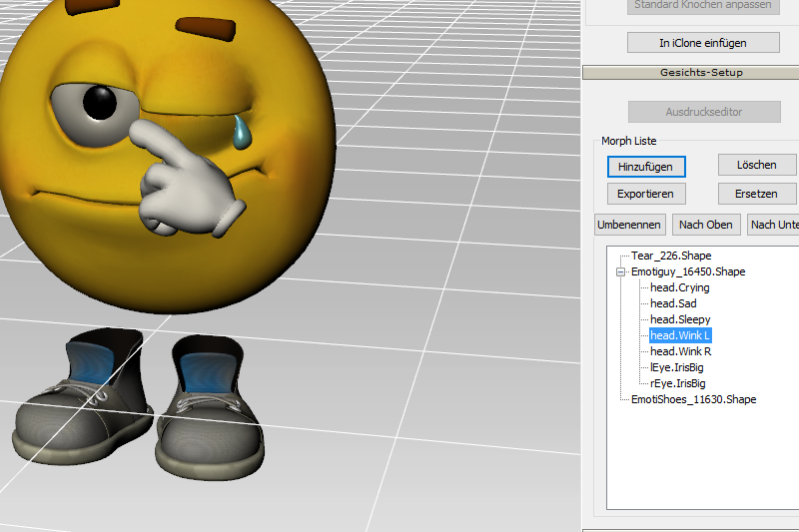Move morph up with Nach Oben
The width and height of the screenshot is (799, 532).
706,225
